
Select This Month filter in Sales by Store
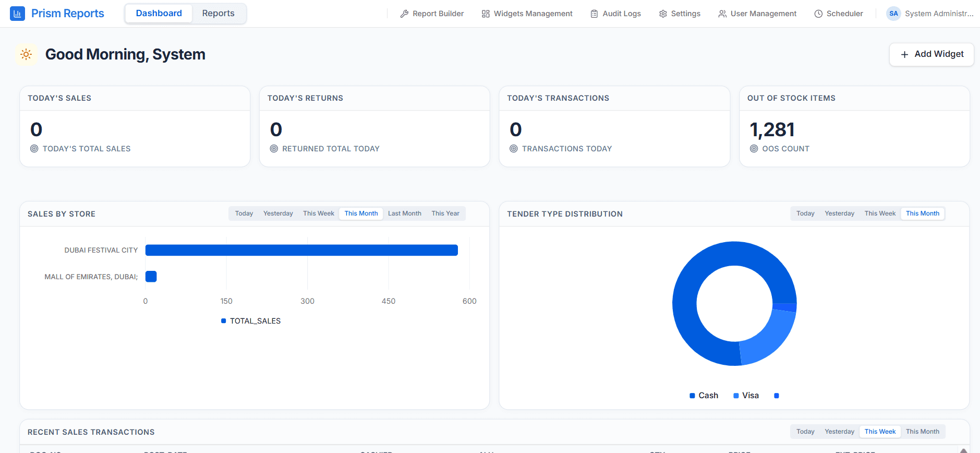point(361,213)
